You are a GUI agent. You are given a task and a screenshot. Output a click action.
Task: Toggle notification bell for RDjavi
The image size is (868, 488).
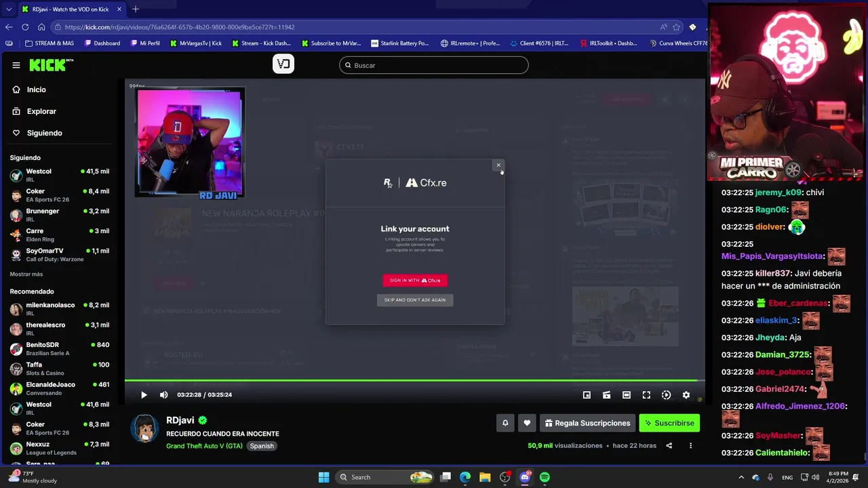505,423
